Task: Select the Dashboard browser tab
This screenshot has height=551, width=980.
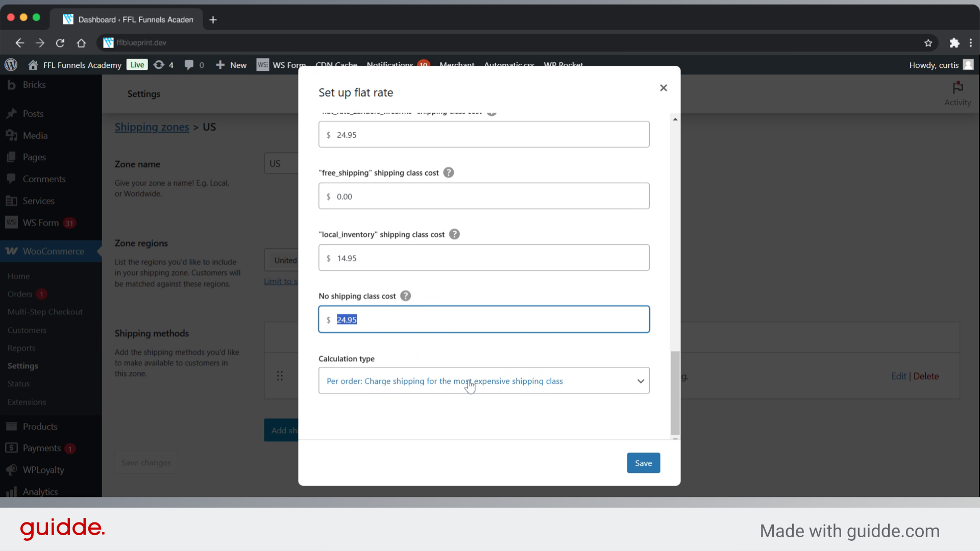Action: click(128, 19)
